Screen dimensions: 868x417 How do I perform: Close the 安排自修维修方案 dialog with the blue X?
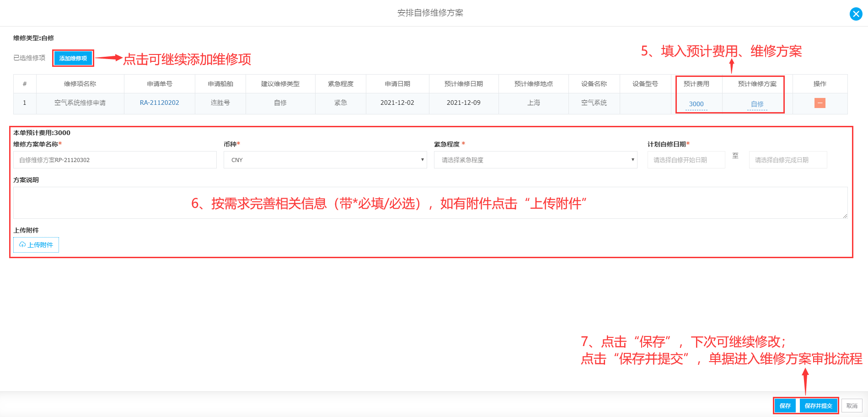[x=856, y=14]
